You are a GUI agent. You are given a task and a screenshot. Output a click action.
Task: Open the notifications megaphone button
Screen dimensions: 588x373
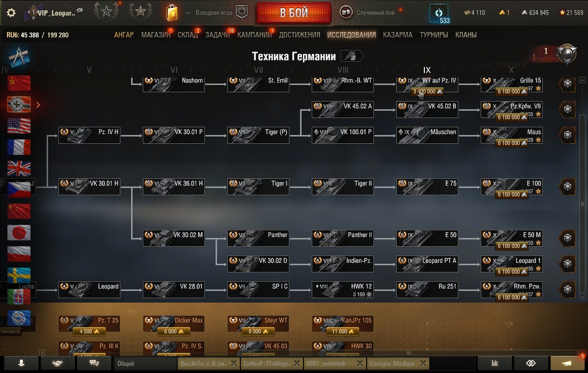(567, 363)
